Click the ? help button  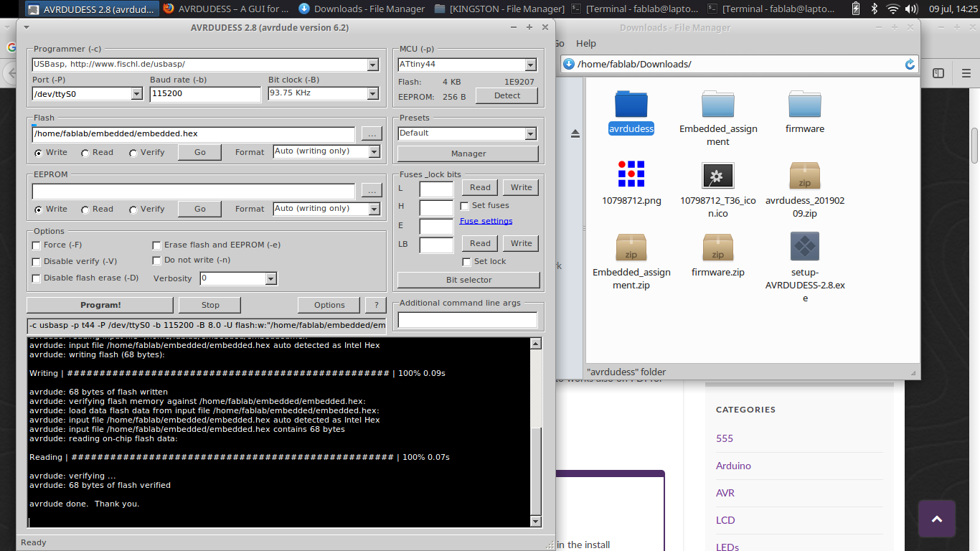376,305
